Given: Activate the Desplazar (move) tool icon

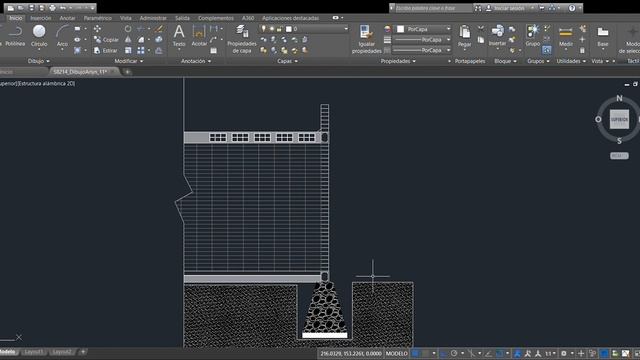Looking at the screenshot, I should point(97,29).
